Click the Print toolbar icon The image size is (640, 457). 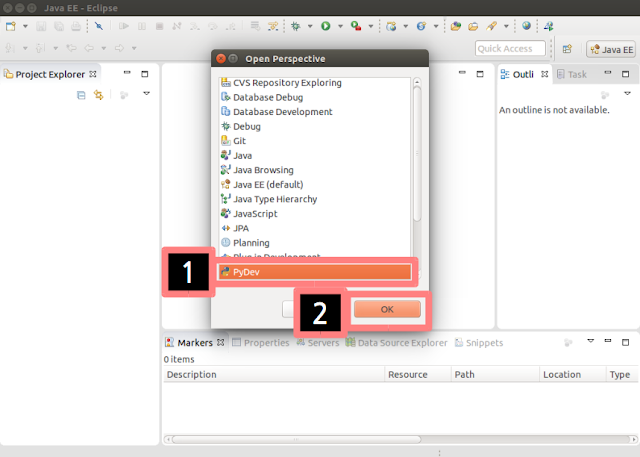(76, 27)
